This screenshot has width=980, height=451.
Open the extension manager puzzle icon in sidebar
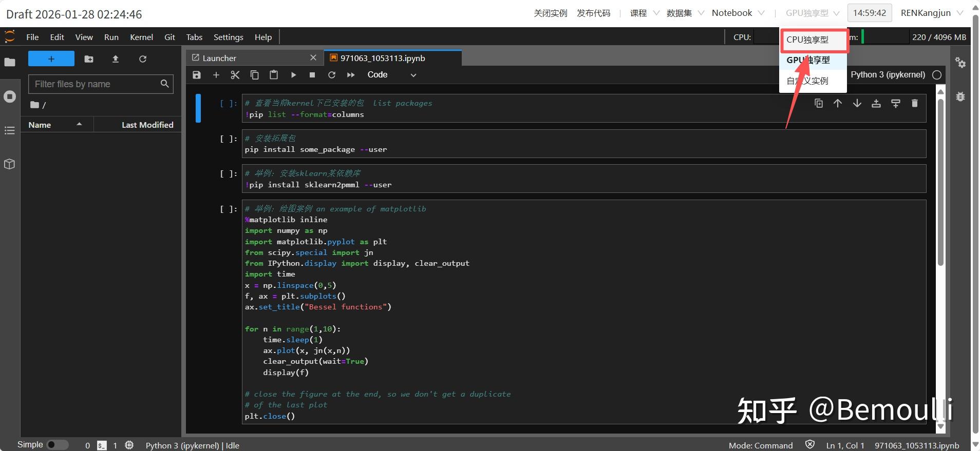[10, 164]
